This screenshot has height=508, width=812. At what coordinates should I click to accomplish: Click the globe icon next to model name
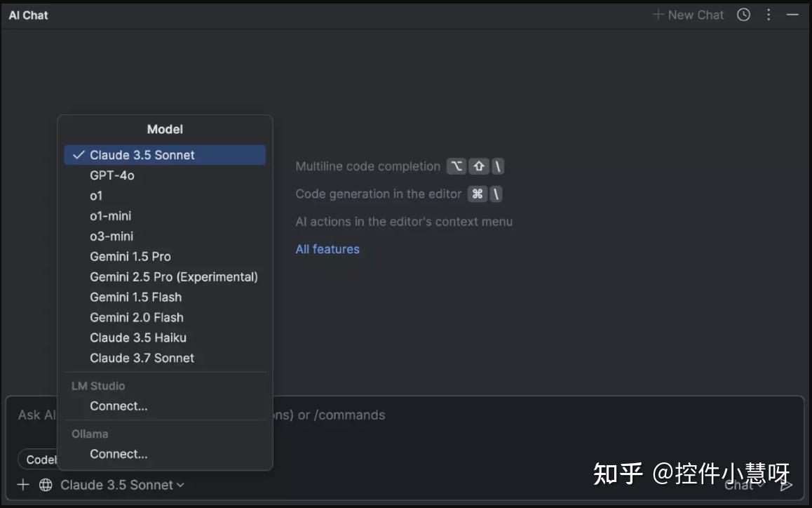click(46, 485)
